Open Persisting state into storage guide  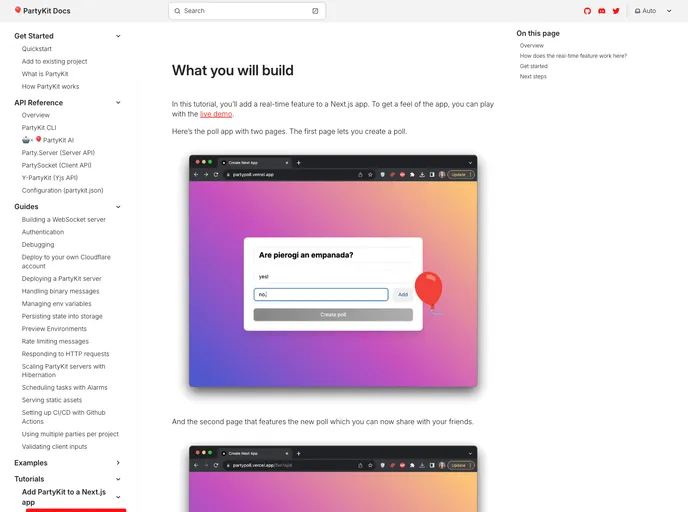tap(62, 316)
